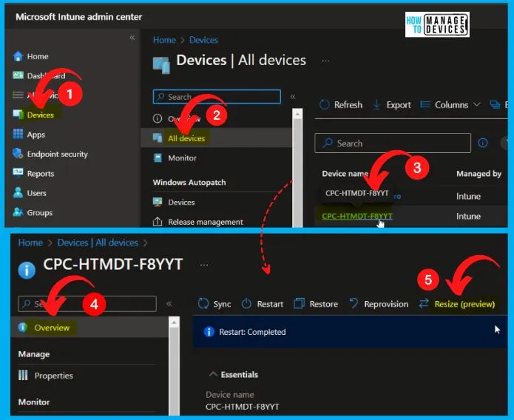Sync the Cloud PC device
This screenshot has width=514, height=420.
point(214,304)
